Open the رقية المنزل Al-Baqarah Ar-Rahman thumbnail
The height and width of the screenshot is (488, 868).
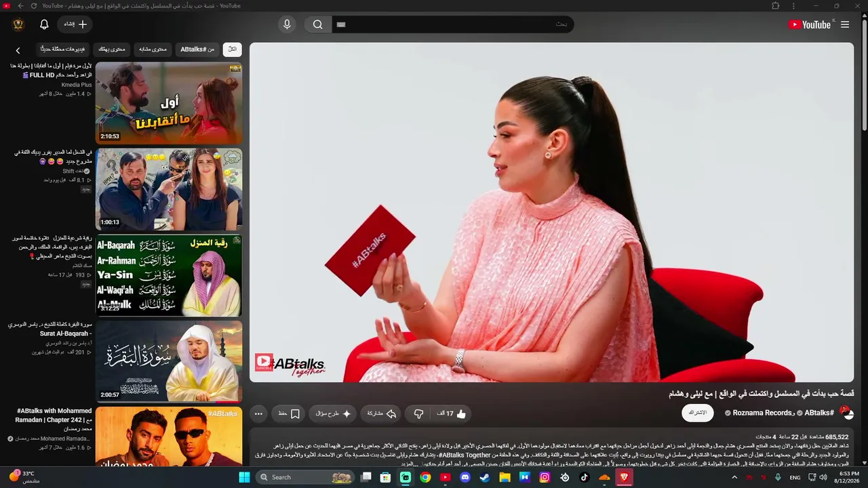coord(169,275)
